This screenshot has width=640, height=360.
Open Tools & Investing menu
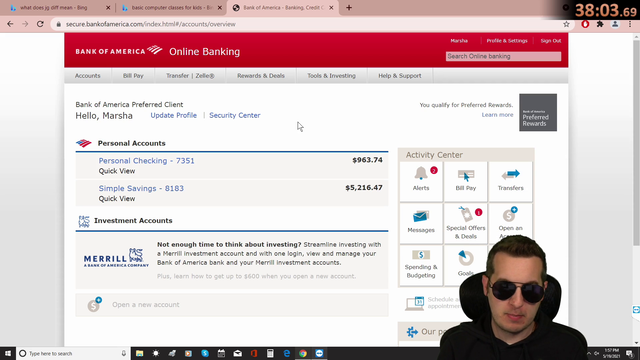331,76
